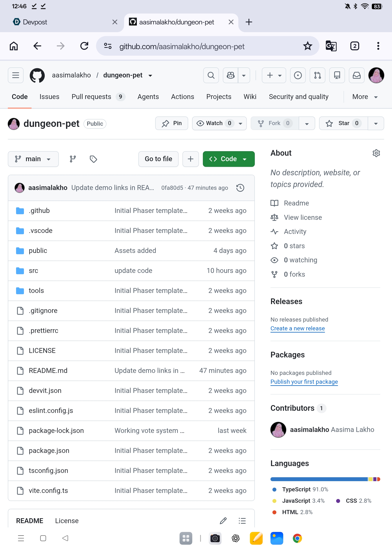This screenshot has width=392, height=549.
Task: Expand repository name dropdown caret
Action: coord(150,75)
